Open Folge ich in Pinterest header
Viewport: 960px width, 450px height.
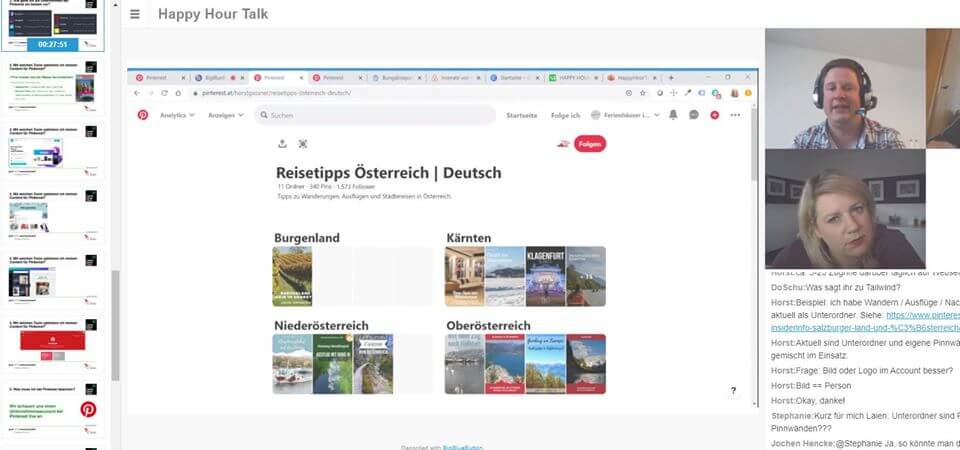[x=565, y=115]
